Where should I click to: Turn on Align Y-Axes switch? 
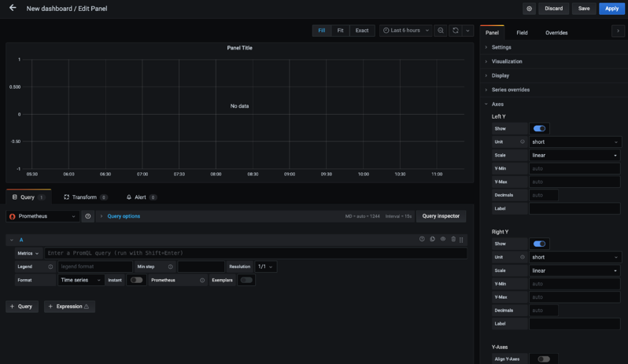pyautogui.click(x=544, y=358)
